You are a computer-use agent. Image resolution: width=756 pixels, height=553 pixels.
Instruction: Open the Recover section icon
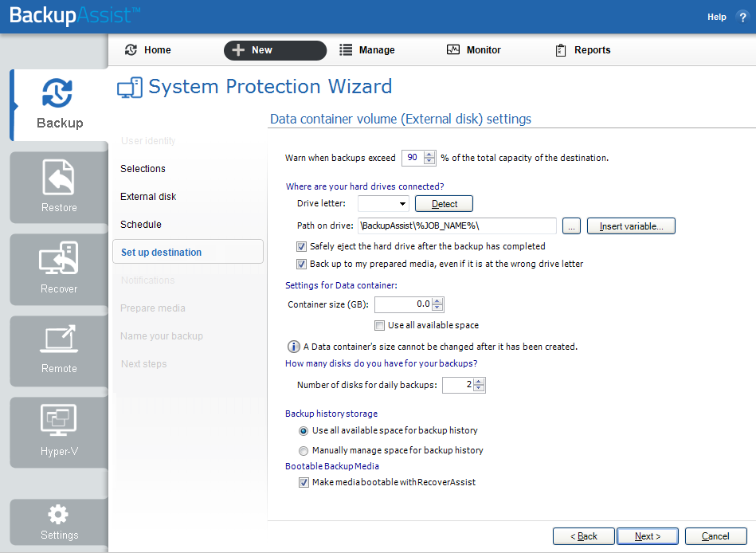click(59, 258)
